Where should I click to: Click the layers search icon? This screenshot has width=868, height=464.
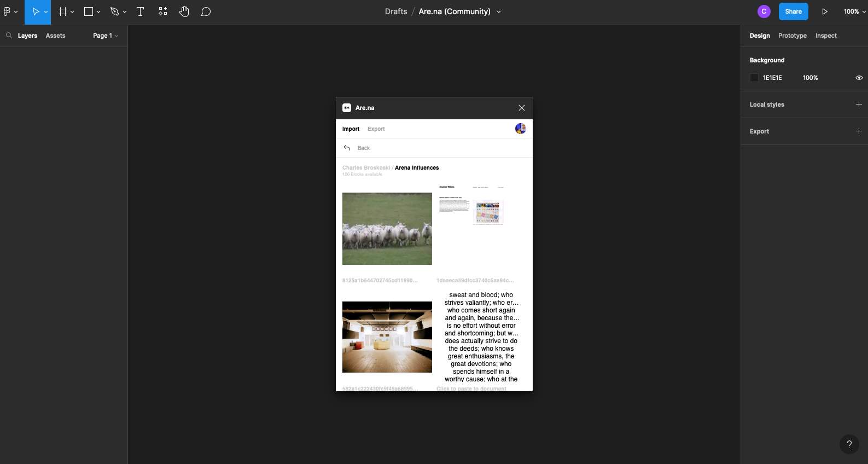[x=9, y=36]
